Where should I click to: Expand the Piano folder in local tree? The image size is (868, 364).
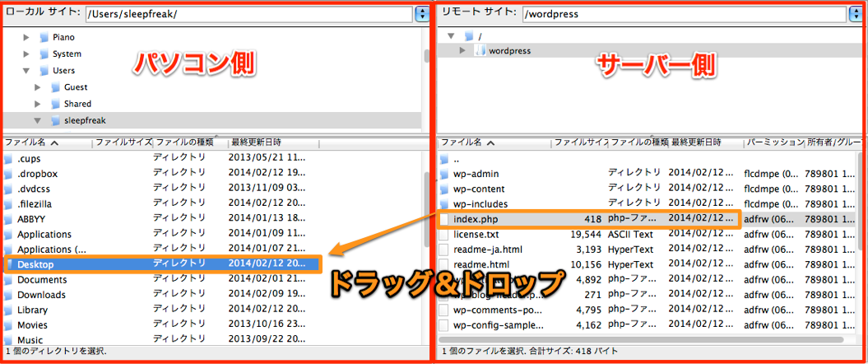coord(26,38)
